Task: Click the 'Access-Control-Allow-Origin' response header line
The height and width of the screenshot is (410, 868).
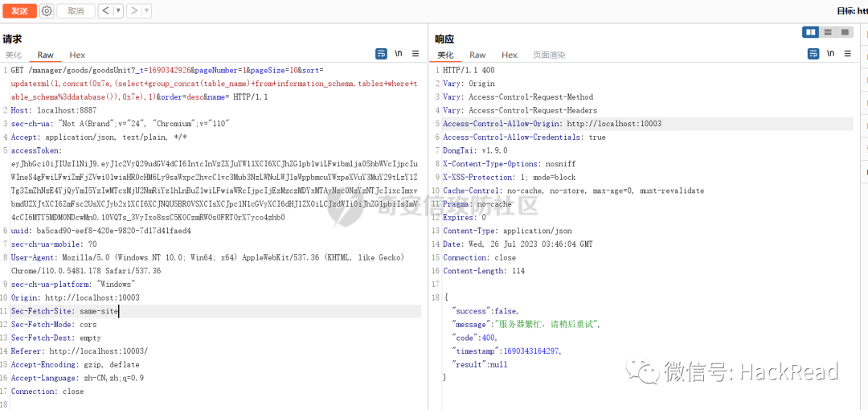Action: [552, 124]
